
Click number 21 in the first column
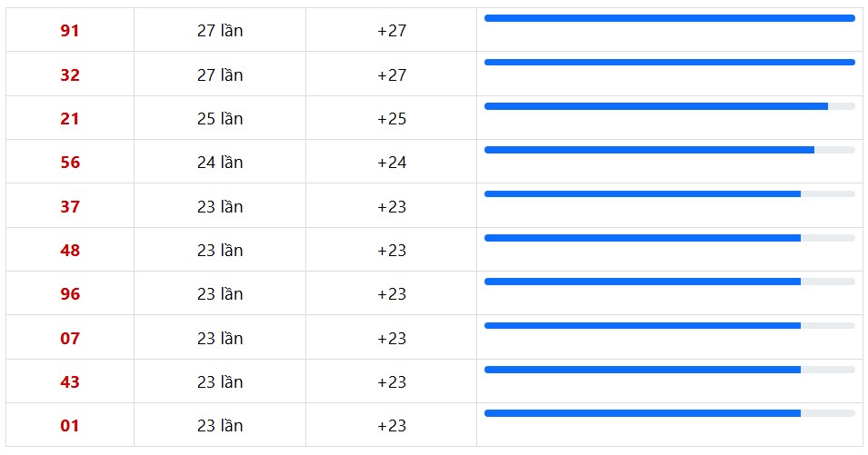coord(70,118)
